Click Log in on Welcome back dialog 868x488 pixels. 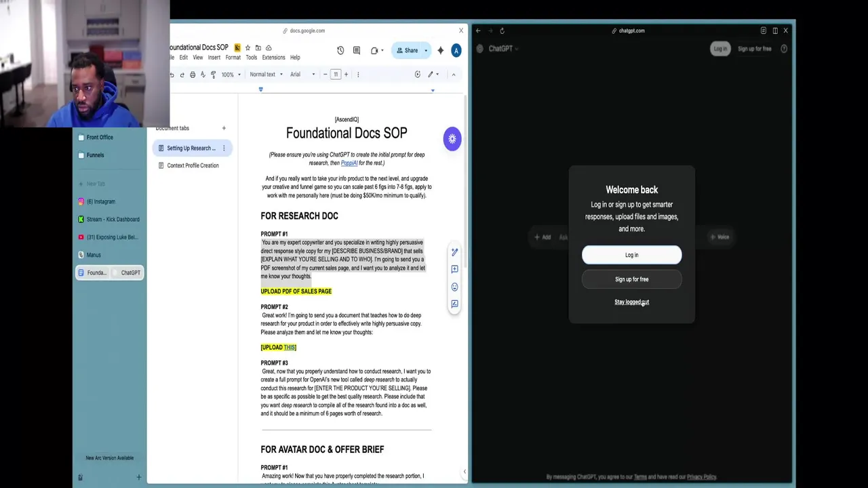[x=631, y=255]
